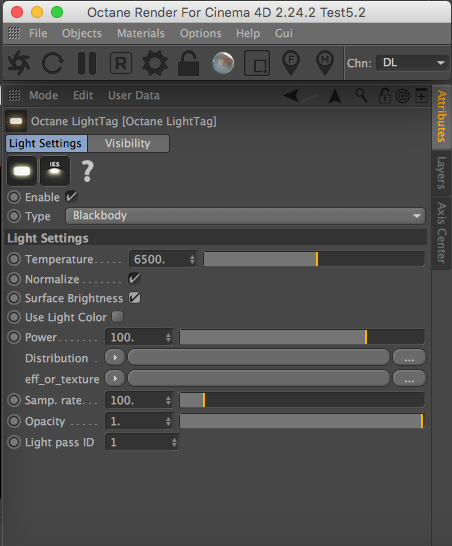Toggle the viewport lock padlock icon
Screen dimensions: 452x546
[188, 63]
